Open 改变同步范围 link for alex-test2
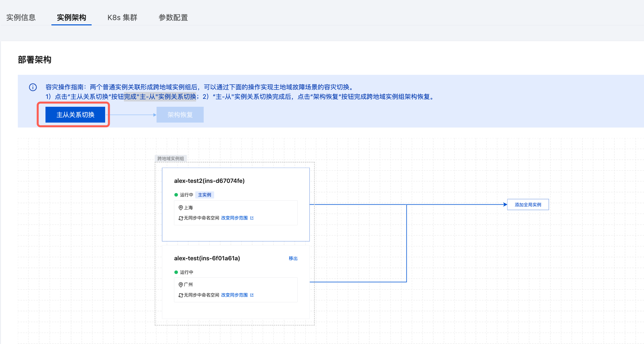The image size is (644, 344). (234, 218)
